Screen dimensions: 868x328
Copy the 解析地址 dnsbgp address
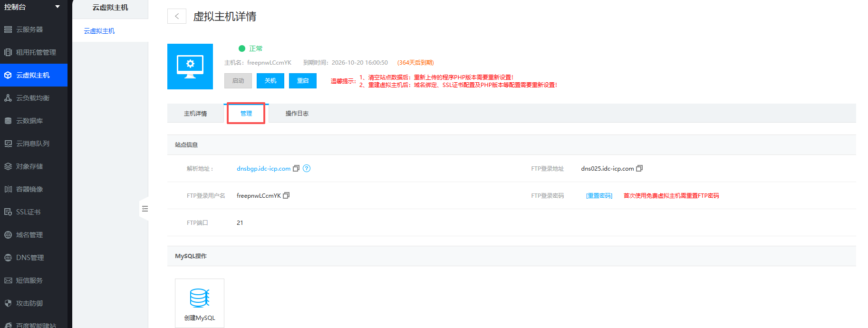pyautogui.click(x=296, y=168)
